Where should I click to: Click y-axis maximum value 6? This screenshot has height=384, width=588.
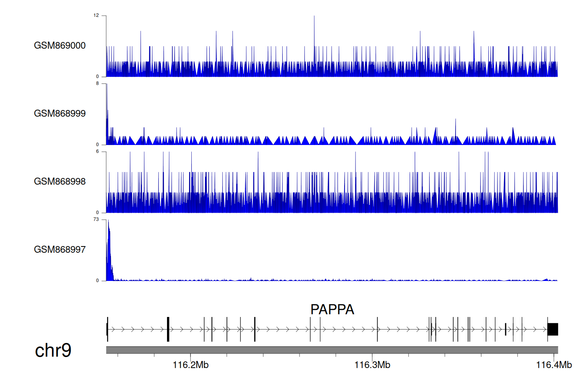(97, 152)
